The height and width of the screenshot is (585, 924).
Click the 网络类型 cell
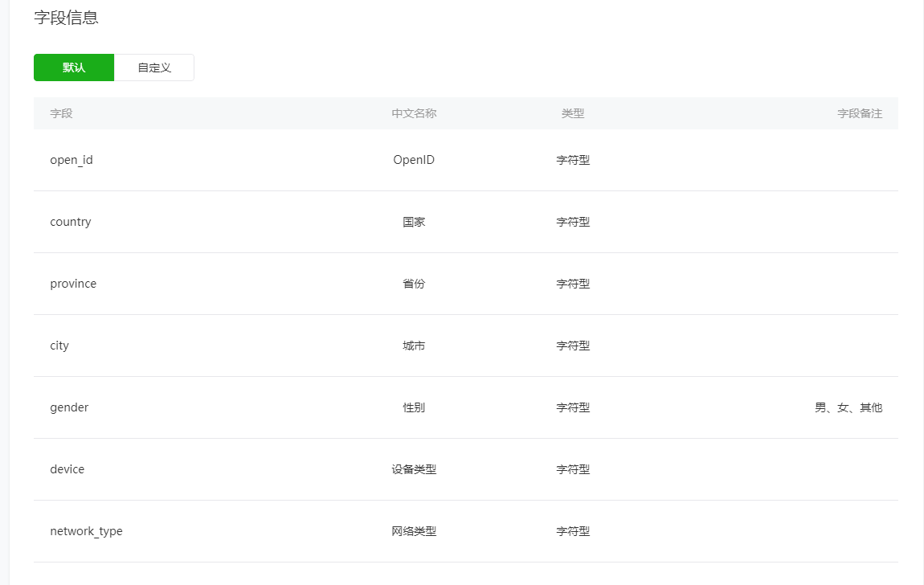click(414, 531)
